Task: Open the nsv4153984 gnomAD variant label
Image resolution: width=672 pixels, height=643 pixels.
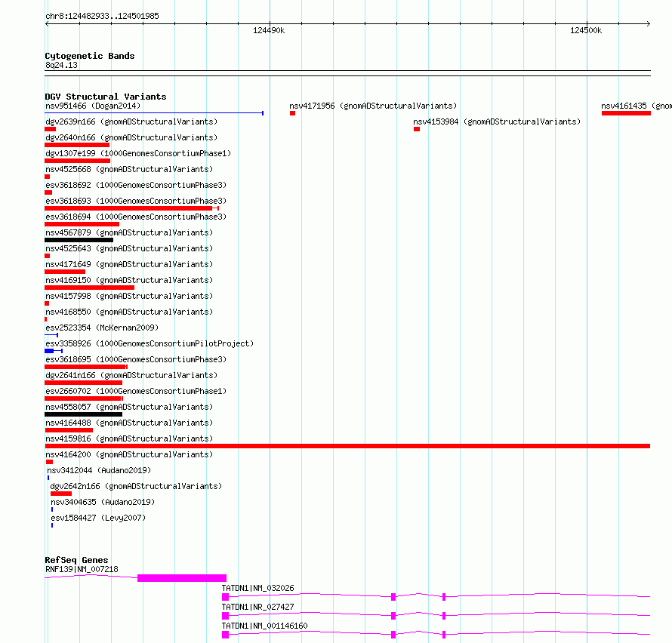Action: [x=497, y=122]
